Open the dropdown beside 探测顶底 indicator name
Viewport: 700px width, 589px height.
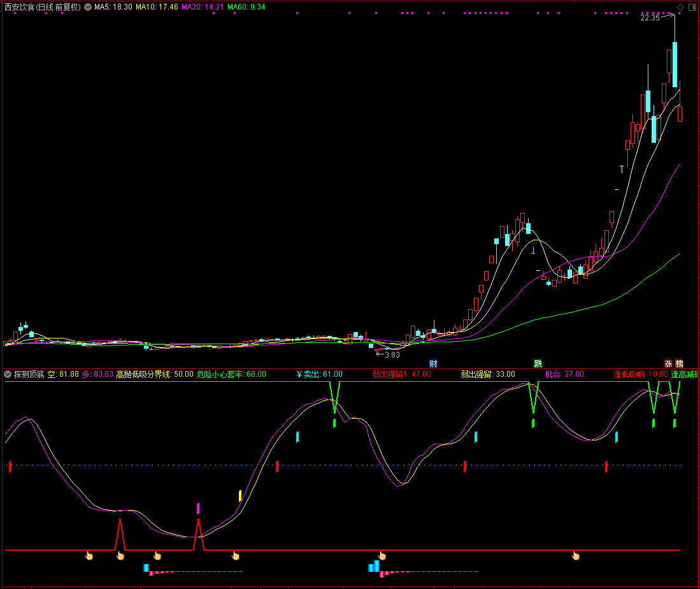pos(8,374)
